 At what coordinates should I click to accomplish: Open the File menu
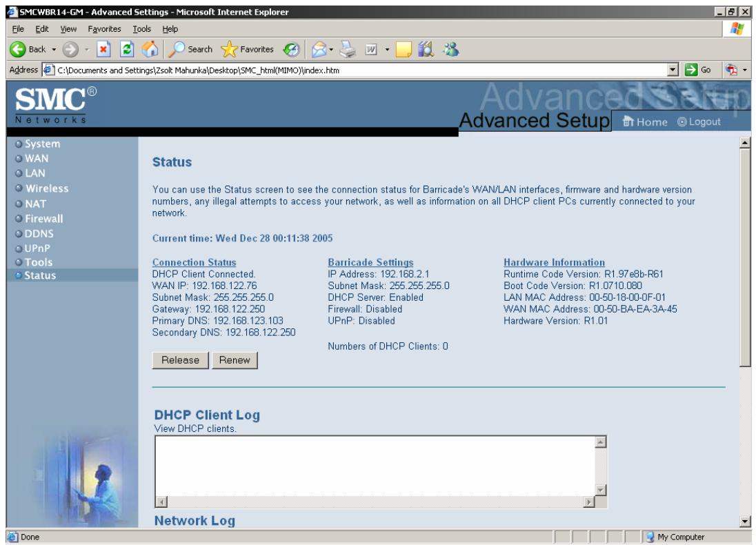tap(18, 29)
